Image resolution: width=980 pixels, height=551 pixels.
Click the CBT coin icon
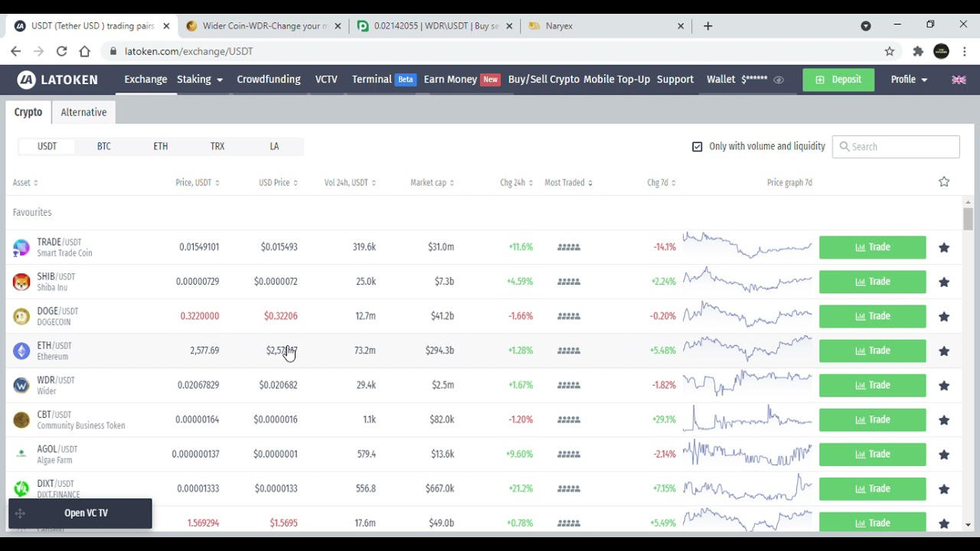[x=21, y=419]
